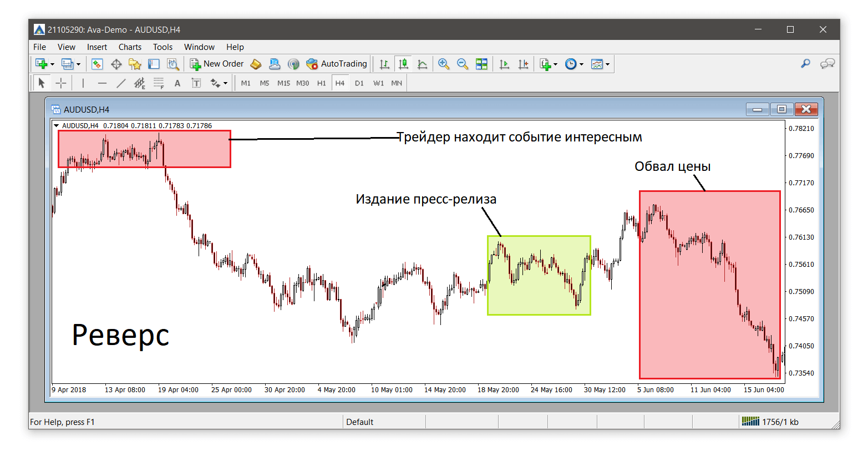Open the Signals radio-wave icon
This screenshot has width=868, height=461.
293,64
